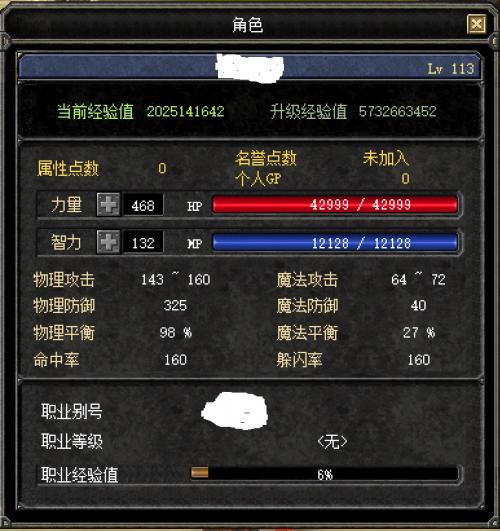Click the 职业经验值 6% progress bar
The height and width of the screenshot is (531, 500).
tap(325, 474)
